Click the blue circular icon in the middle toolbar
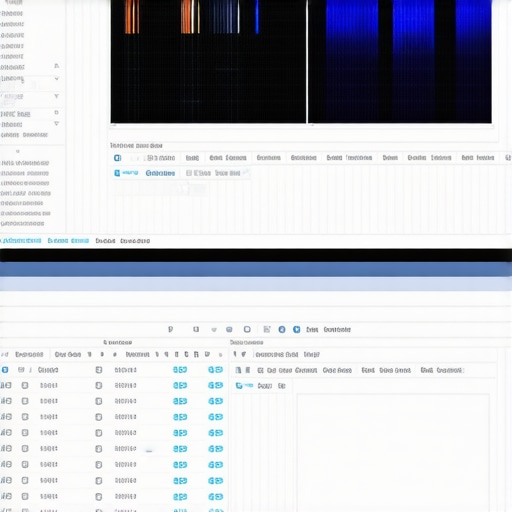The width and height of the screenshot is (512, 512). point(282,329)
